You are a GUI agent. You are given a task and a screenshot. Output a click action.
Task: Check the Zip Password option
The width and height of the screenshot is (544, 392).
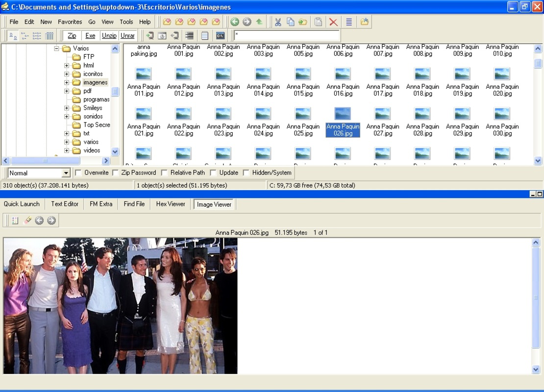pyautogui.click(x=116, y=172)
